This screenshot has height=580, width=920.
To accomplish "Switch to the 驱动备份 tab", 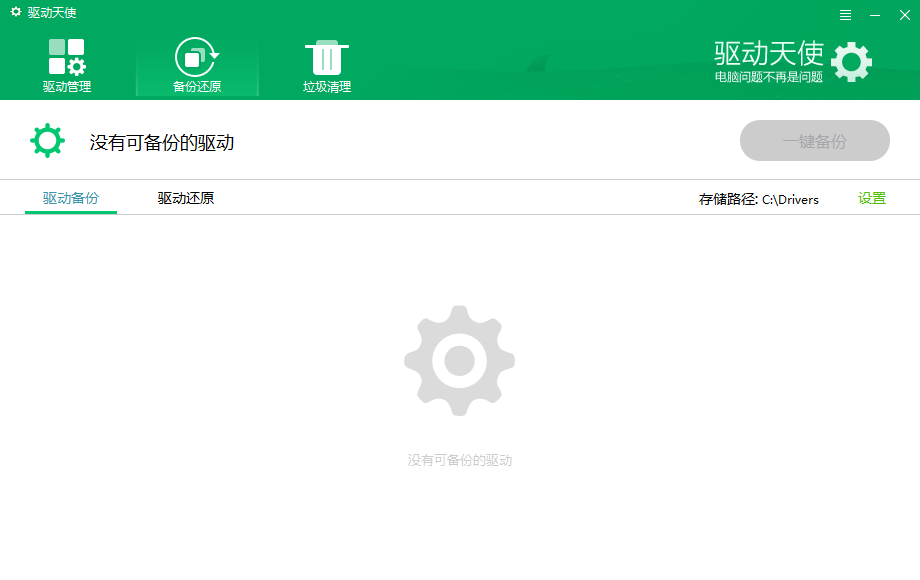I will click(x=70, y=198).
